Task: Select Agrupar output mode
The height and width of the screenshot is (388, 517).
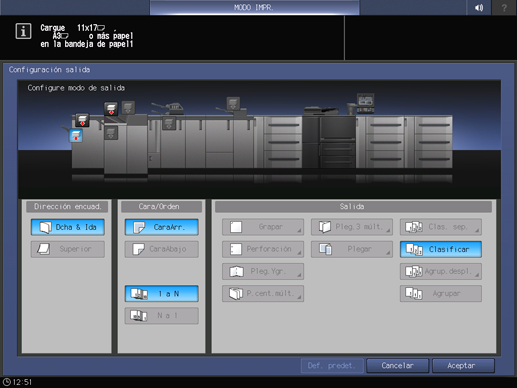Action: tap(441, 293)
